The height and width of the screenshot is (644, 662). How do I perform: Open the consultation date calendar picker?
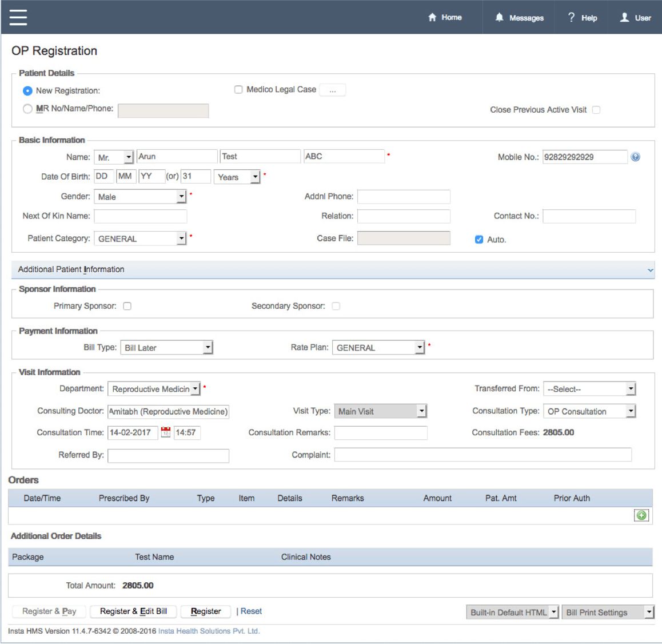pyautogui.click(x=166, y=432)
